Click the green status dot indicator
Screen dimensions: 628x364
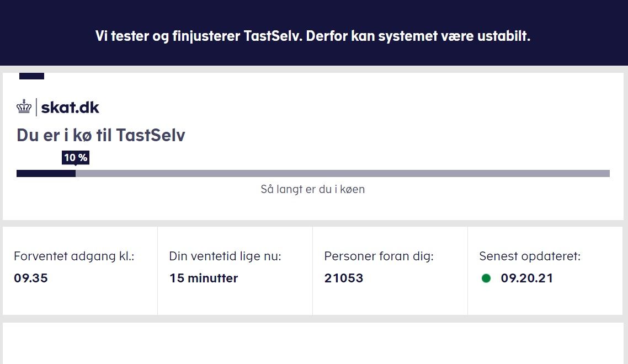486,278
